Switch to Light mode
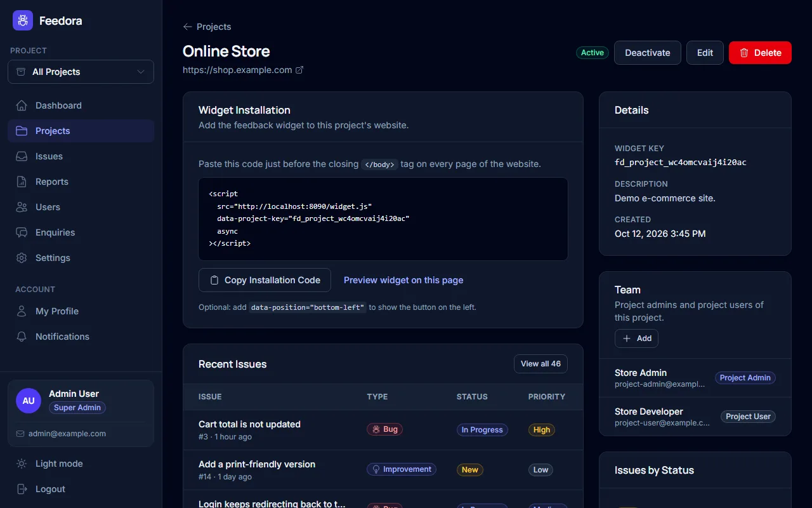 coord(81,464)
